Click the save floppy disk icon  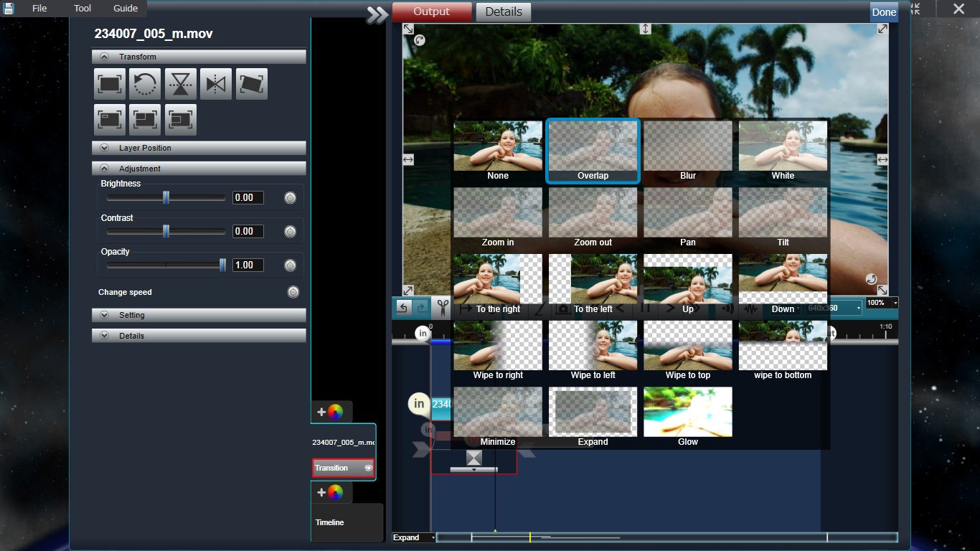[x=9, y=9]
